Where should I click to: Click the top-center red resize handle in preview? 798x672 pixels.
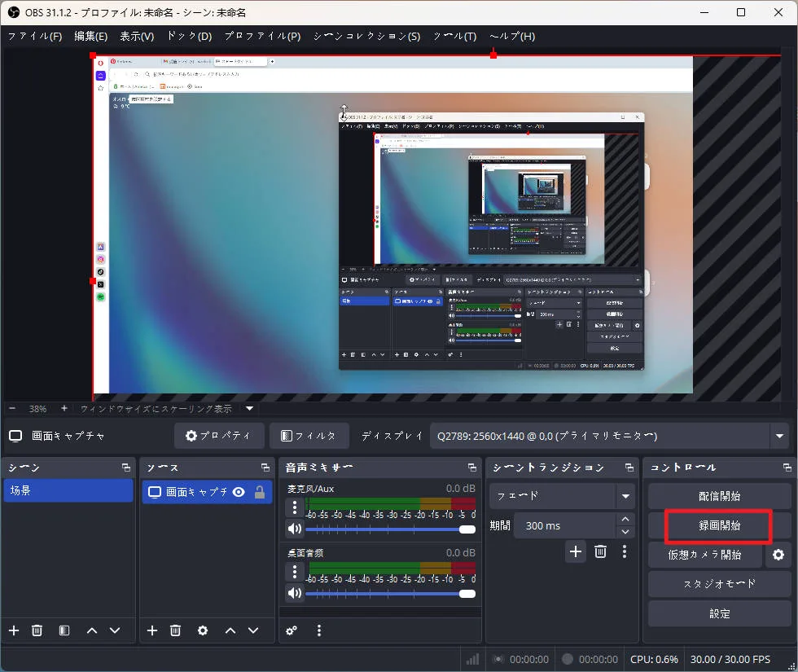click(493, 55)
